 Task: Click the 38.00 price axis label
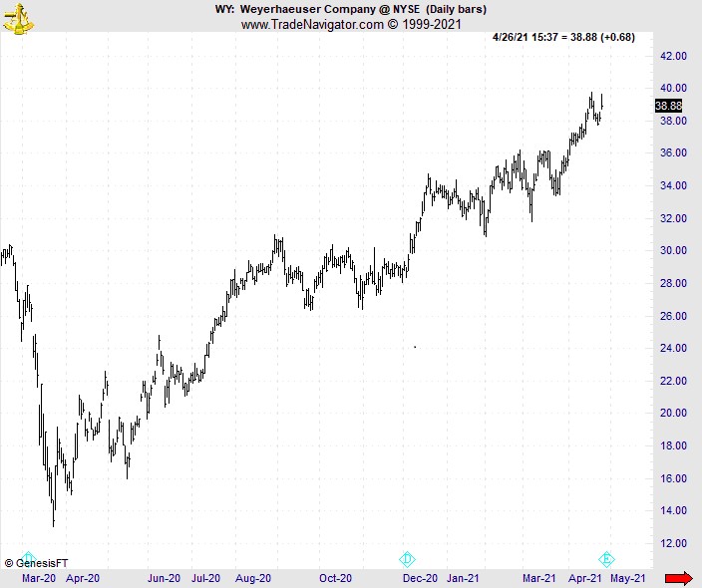673,121
